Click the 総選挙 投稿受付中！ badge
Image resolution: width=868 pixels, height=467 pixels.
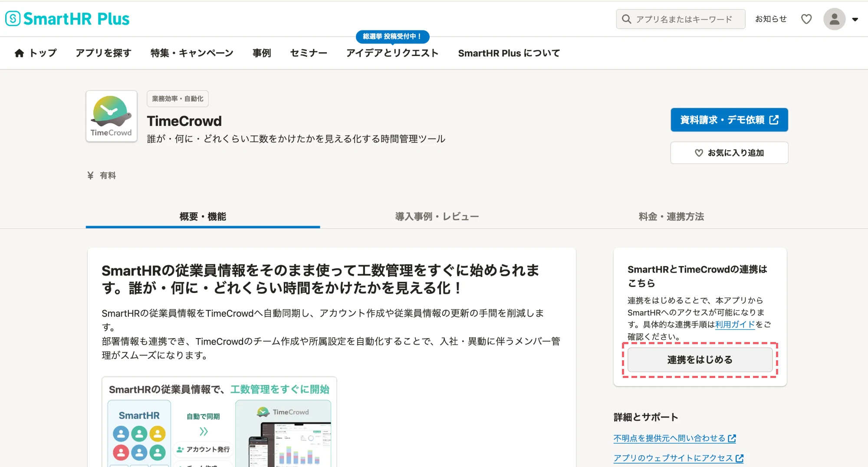click(x=392, y=36)
